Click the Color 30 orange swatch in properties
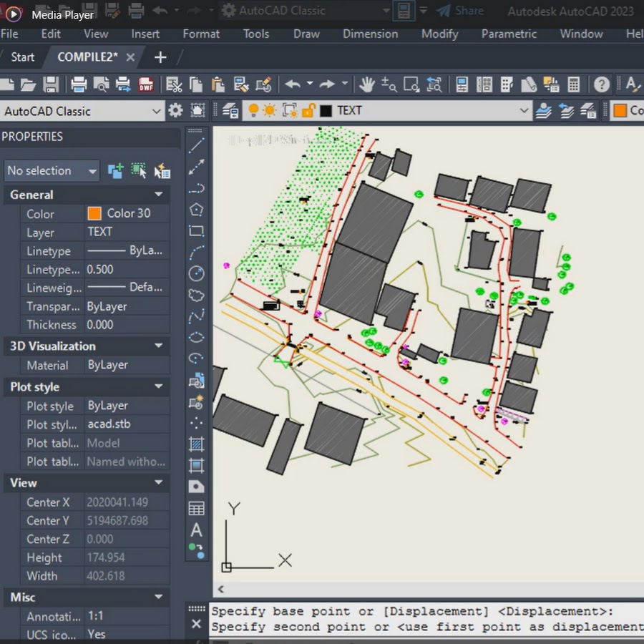Image resolution: width=644 pixels, height=644 pixels. [x=94, y=213]
